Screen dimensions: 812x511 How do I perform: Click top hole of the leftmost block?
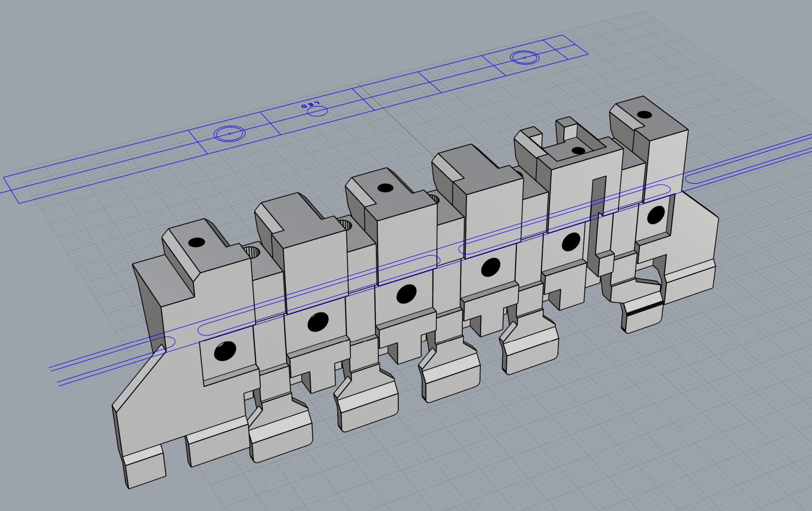tap(197, 242)
